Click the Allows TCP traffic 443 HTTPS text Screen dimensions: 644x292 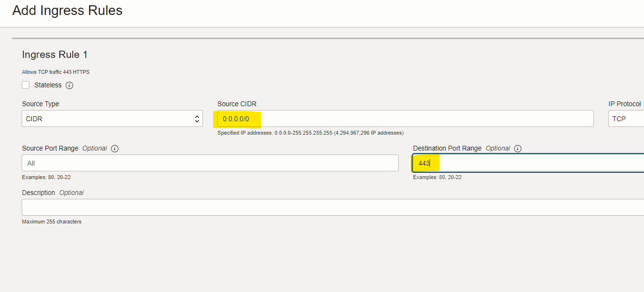point(55,71)
